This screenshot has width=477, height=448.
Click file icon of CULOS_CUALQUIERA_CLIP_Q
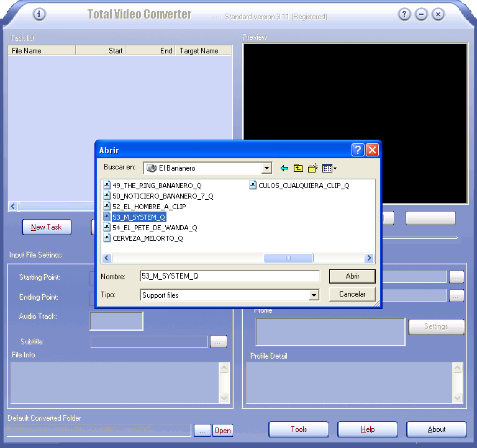[253, 185]
